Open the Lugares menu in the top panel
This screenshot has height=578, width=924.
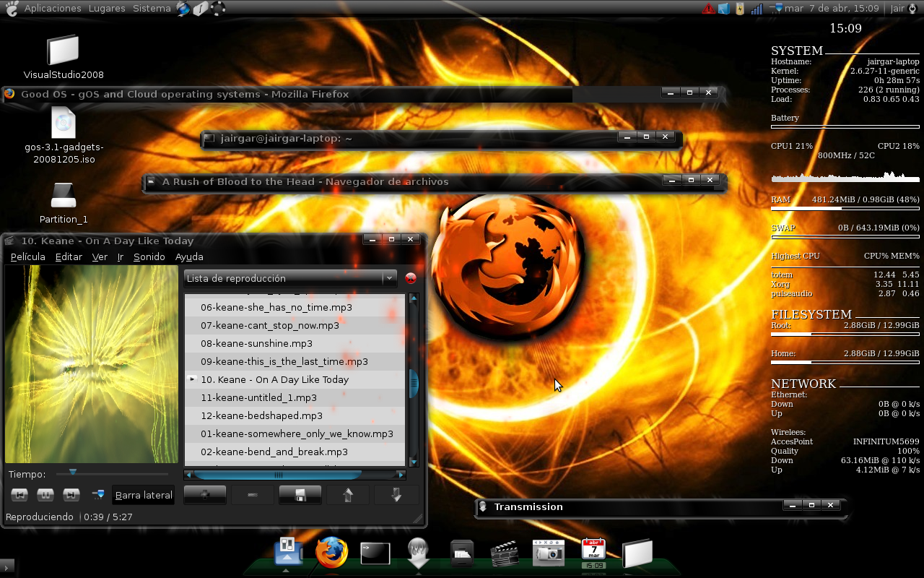click(107, 9)
